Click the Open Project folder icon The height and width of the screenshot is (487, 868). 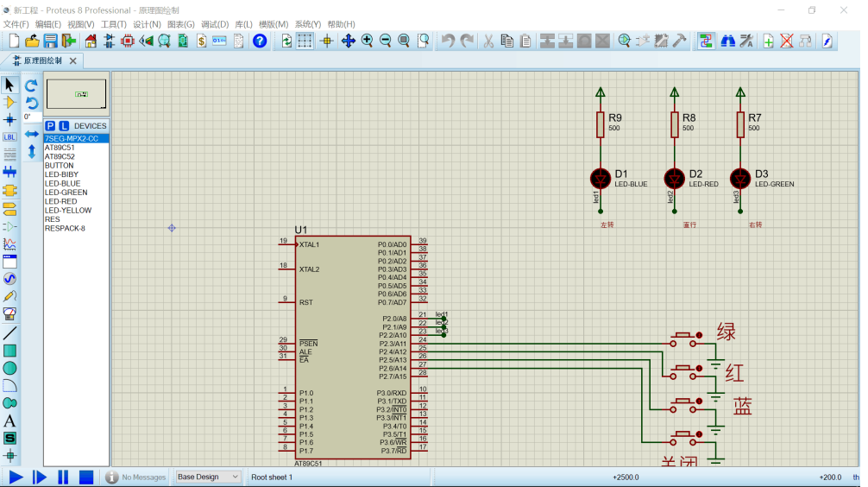pyautogui.click(x=32, y=41)
